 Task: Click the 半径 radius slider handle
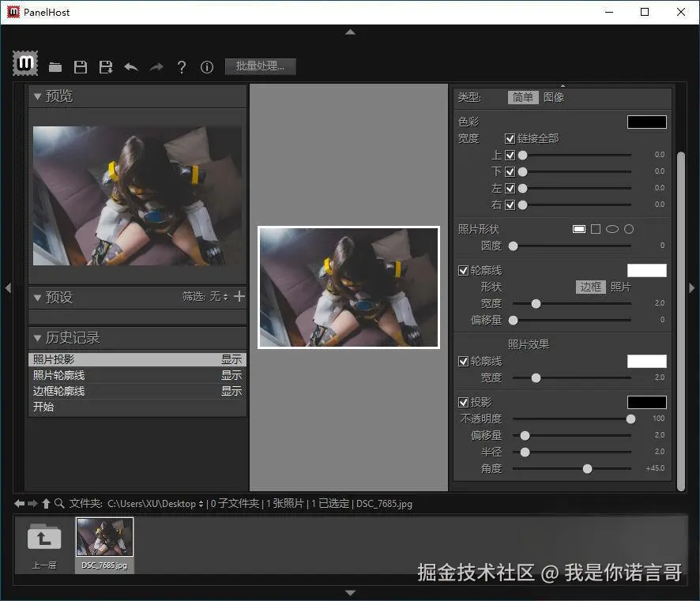click(x=525, y=452)
